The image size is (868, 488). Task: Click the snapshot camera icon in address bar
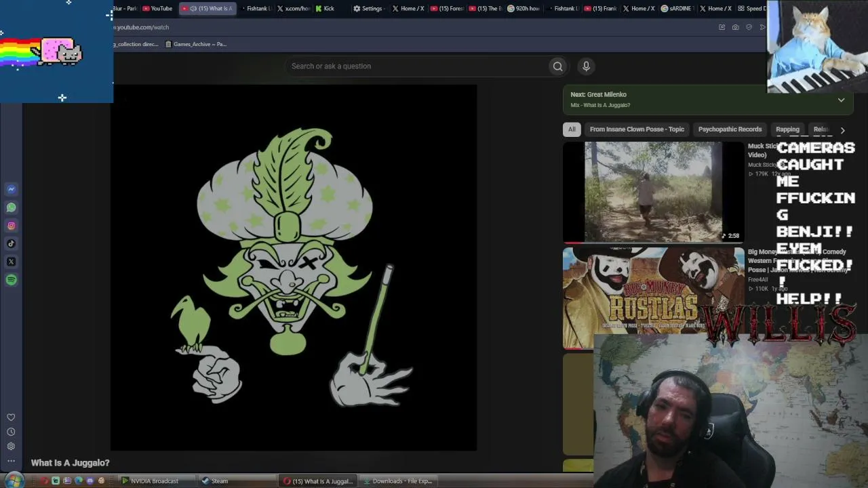coord(735,27)
